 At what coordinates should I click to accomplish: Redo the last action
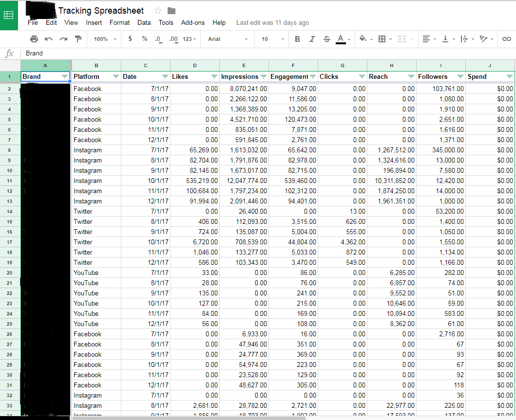[63, 39]
